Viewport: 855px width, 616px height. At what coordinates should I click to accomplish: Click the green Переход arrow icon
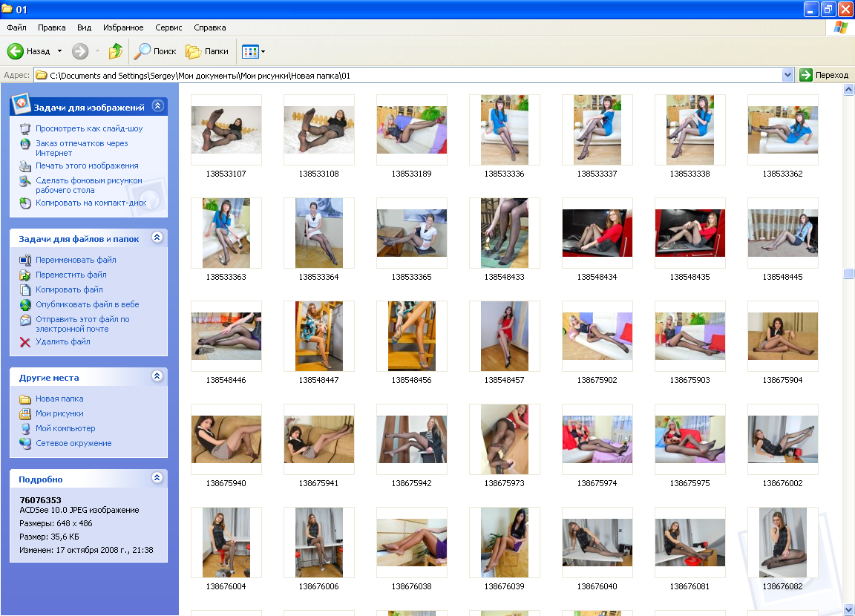coord(806,75)
